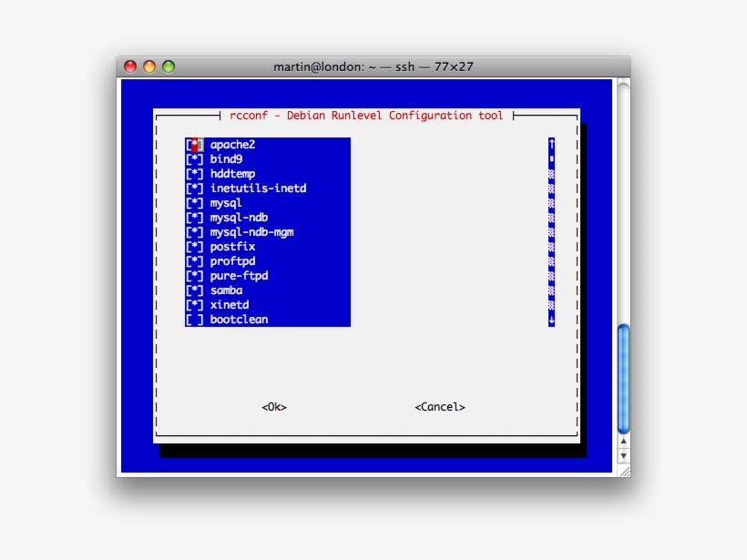Click the rcconf list down arrow
The height and width of the screenshot is (560, 747).
coord(552,320)
